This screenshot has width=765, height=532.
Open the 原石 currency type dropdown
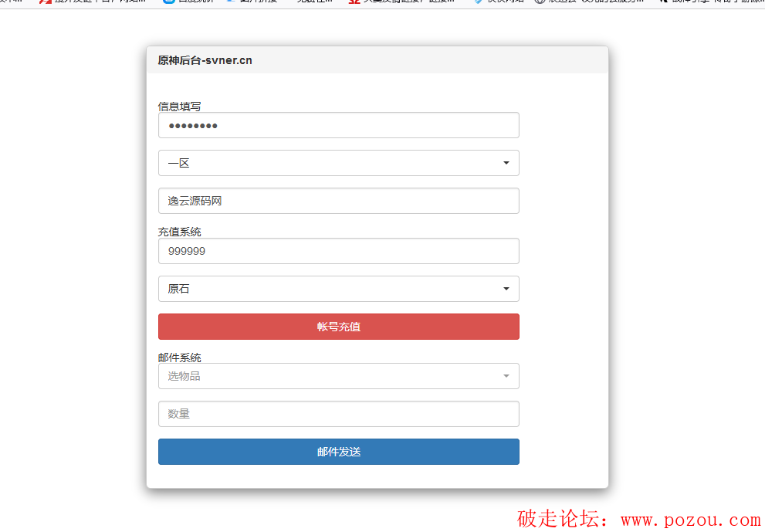[339, 289]
